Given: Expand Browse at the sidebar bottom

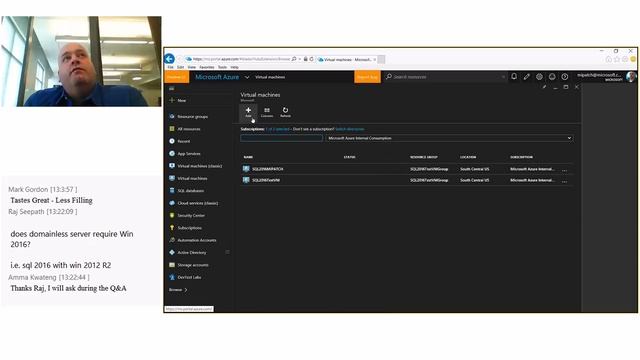Looking at the screenshot, I should (178, 290).
